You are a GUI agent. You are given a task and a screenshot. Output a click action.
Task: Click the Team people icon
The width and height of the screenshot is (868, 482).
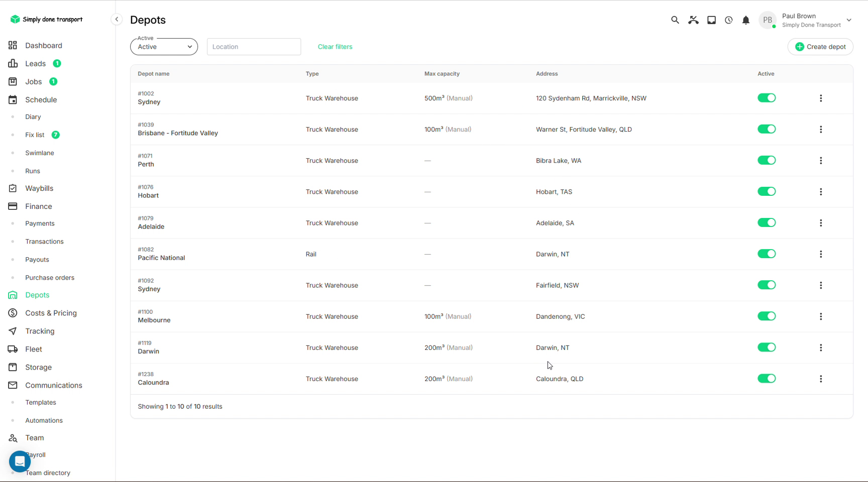tap(13, 438)
